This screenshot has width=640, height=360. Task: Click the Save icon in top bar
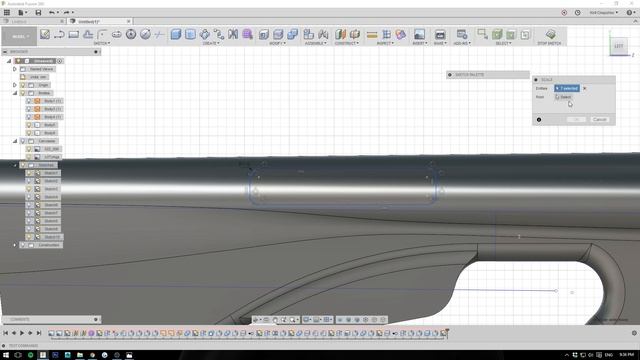(x=38, y=13)
